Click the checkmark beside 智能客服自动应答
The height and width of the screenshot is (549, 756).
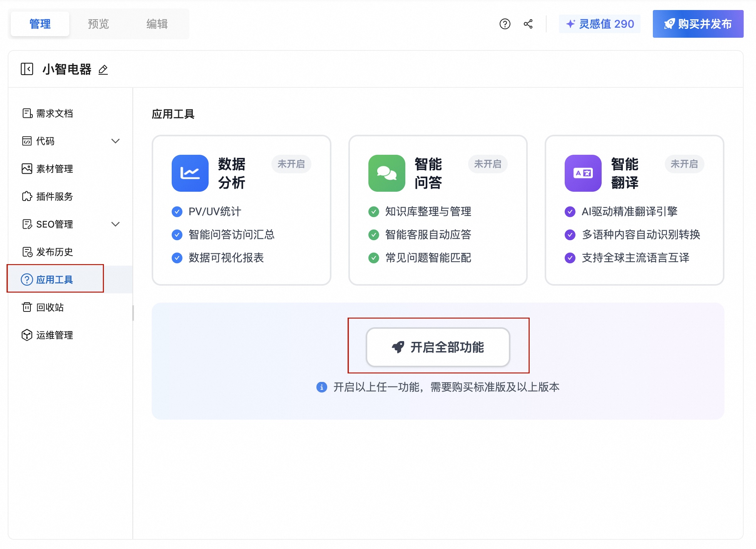point(374,235)
